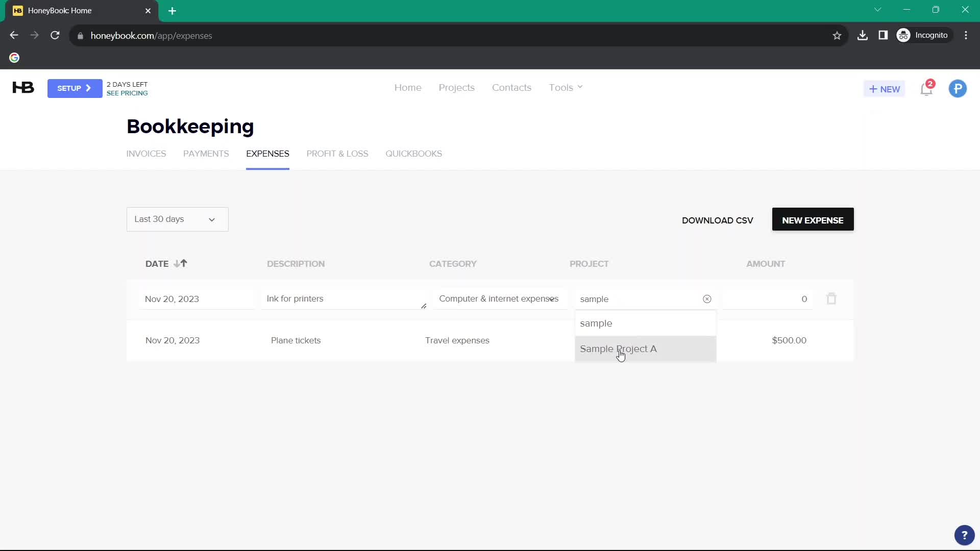
Task: Create a New Expense
Action: [813, 219]
